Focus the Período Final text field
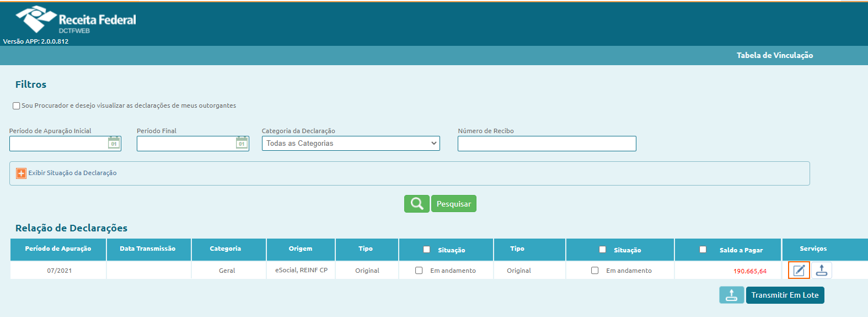The image size is (868, 317). [186, 144]
